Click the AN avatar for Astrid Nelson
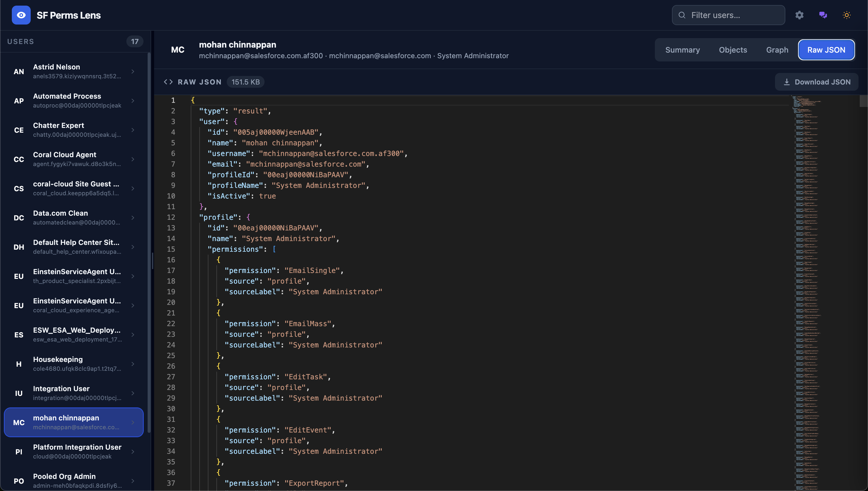This screenshot has width=868, height=491. click(x=19, y=71)
